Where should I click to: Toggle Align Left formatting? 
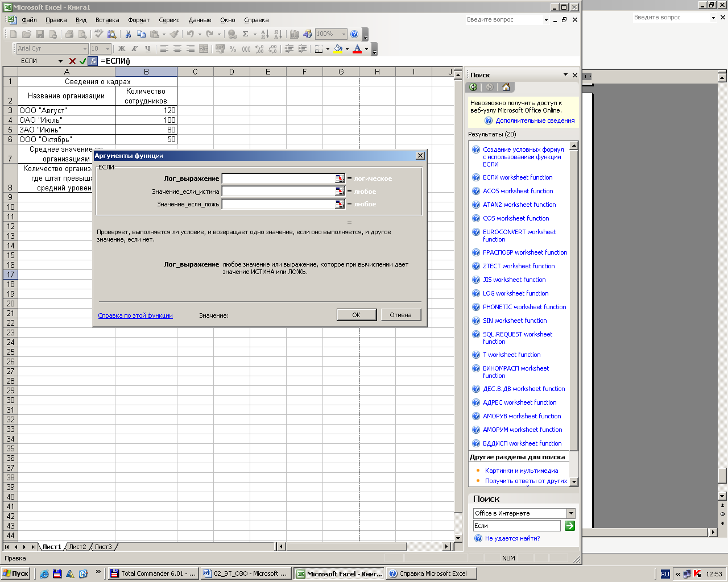coord(164,49)
